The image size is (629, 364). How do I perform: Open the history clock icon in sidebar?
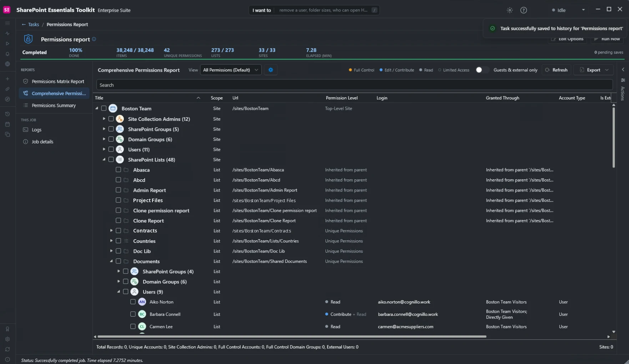[x=7, y=114]
